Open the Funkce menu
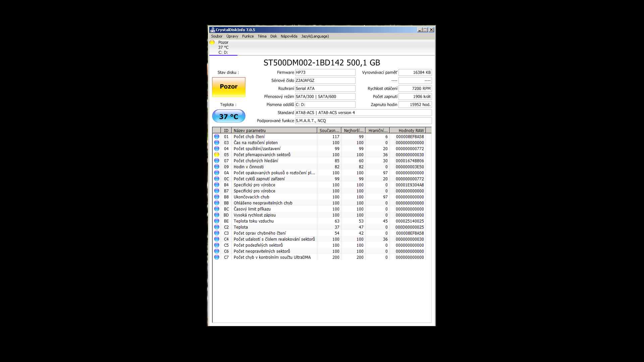This screenshot has height=362, width=644. [248, 36]
